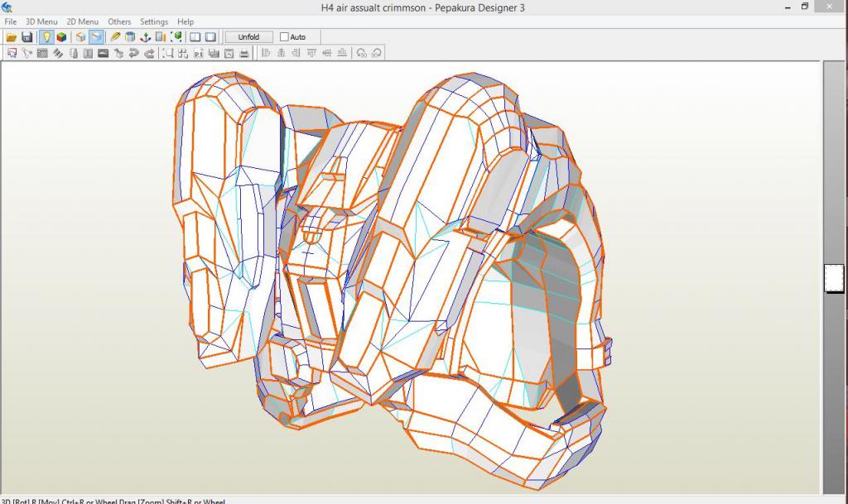This screenshot has width=848, height=504.
Task: Open the Help menu
Action: (185, 22)
